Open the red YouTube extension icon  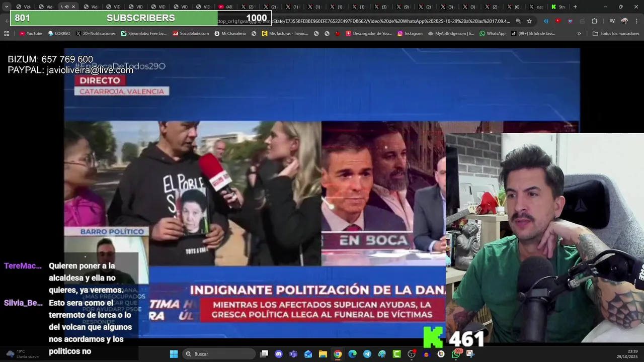[x=558, y=21]
